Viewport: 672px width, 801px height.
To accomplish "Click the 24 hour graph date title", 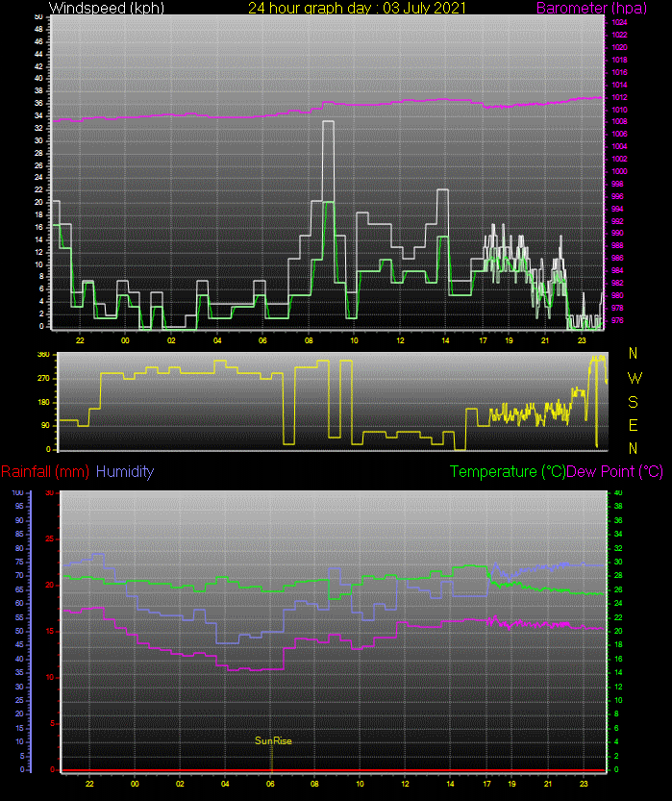I will (x=357, y=8).
